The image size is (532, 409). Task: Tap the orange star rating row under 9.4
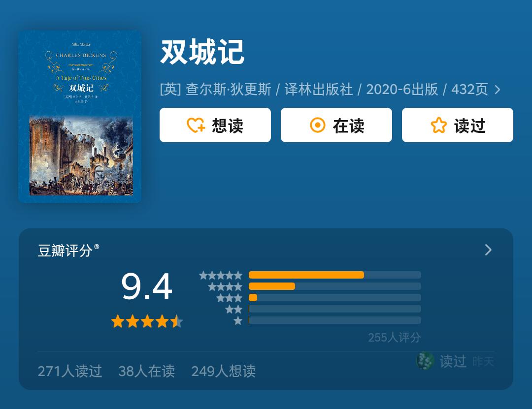coord(147,321)
